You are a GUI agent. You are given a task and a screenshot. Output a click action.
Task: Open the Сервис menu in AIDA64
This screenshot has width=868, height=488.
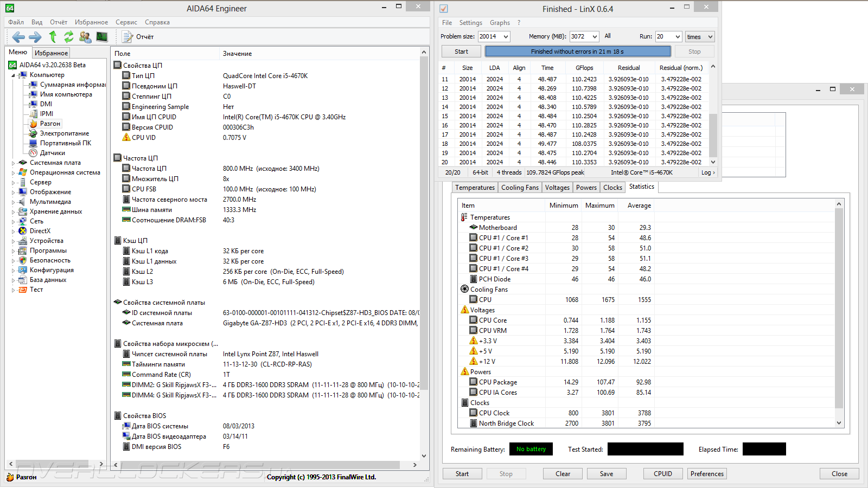pyautogui.click(x=126, y=22)
